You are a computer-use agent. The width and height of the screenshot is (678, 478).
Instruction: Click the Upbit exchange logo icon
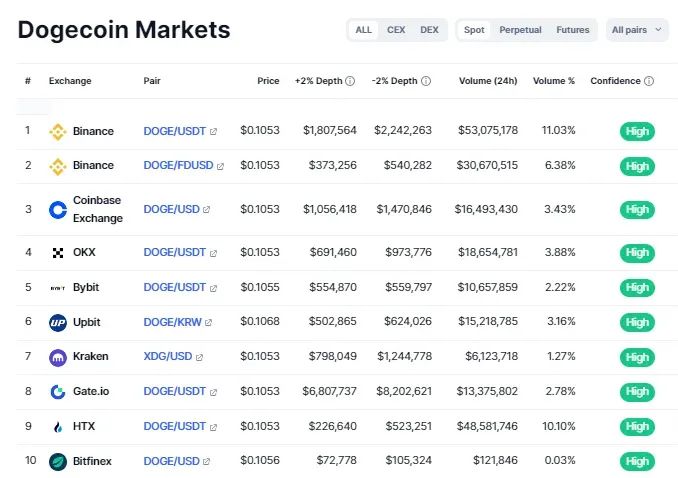coord(57,322)
